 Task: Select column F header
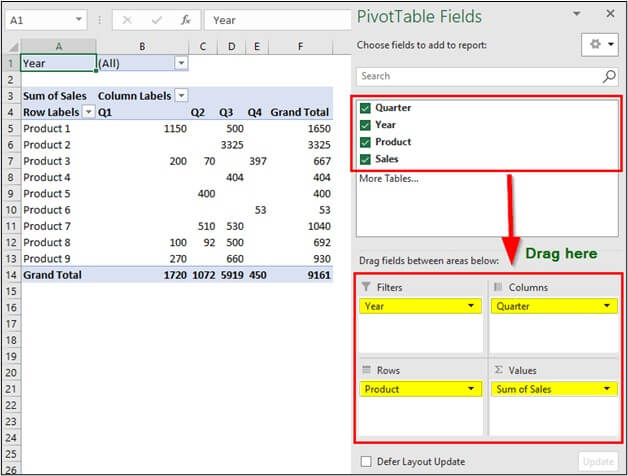pos(300,46)
